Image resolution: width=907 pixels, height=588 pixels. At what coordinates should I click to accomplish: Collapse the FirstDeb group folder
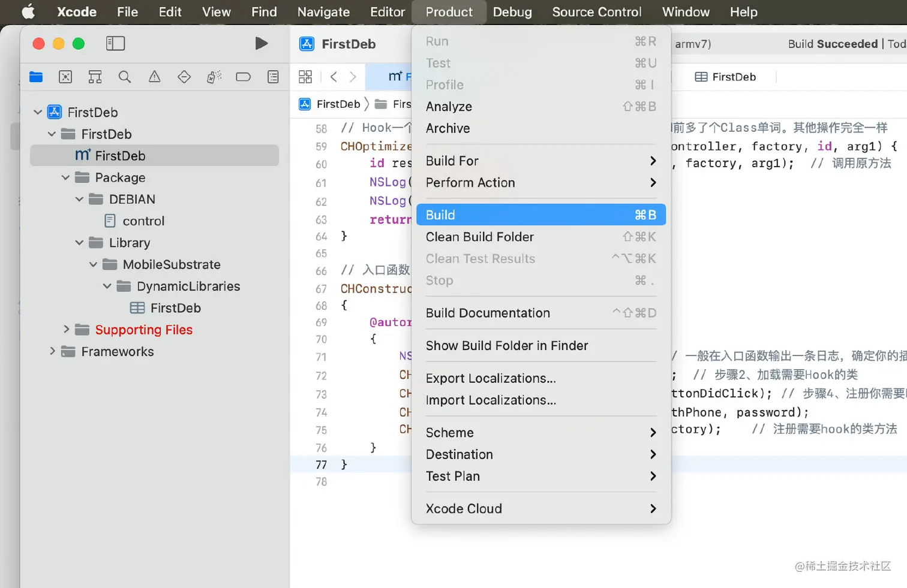pos(52,134)
